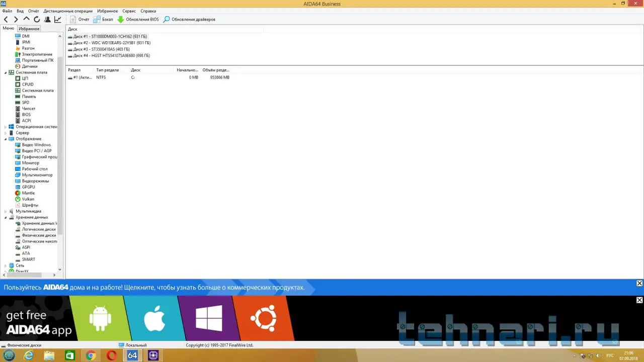The height and width of the screenshot is (362, 644).
Task: Select Датчики in the tree
Action: tap(30, 66)
